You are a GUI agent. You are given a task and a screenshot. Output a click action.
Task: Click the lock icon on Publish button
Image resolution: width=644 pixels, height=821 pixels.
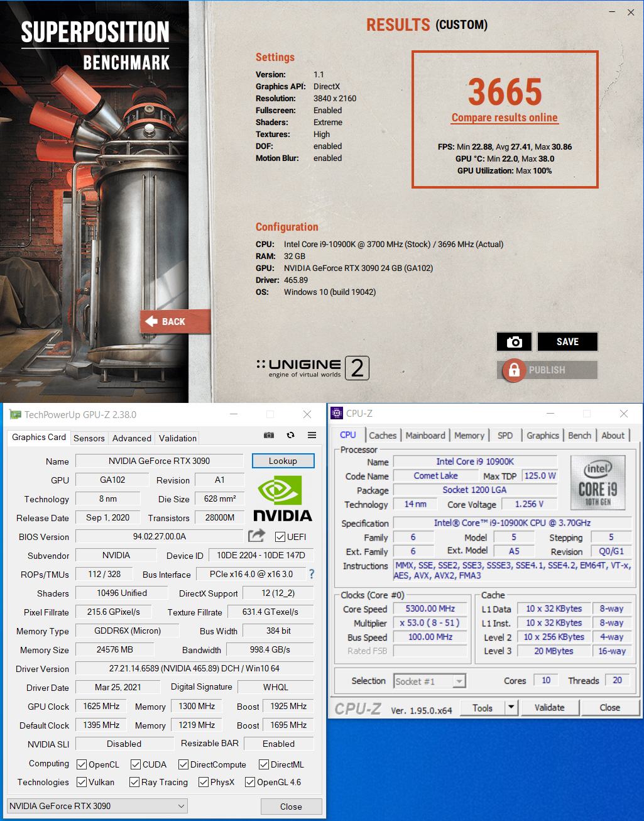(x=514, y=370)
